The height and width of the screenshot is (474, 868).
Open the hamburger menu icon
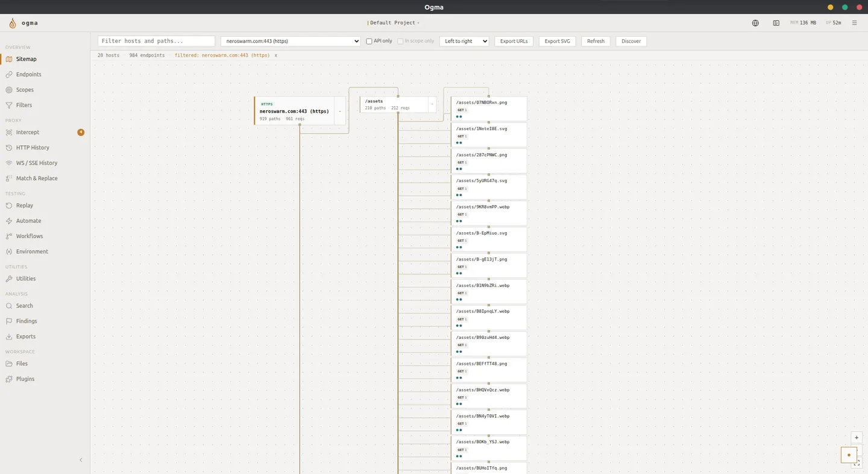(x=854, y=23)
